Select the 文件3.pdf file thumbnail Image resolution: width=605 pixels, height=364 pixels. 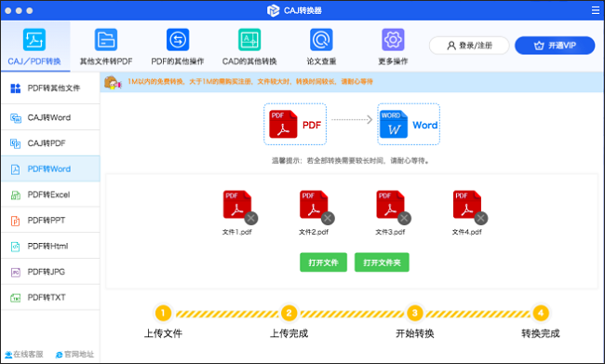[x=390, y=205]
